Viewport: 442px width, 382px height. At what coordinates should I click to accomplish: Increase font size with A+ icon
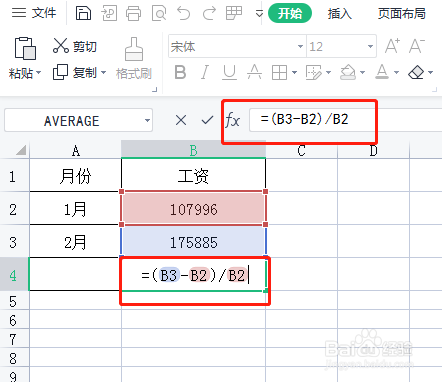(392, 46)
